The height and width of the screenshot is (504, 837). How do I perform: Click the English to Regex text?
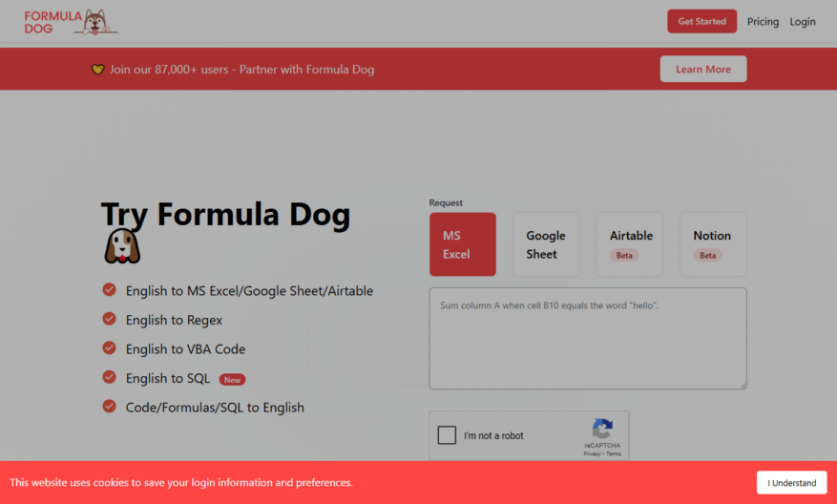(x=174, y=320)
